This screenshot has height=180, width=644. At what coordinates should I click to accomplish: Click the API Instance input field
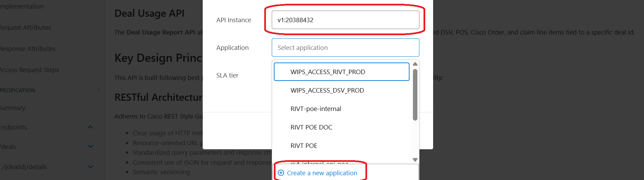pos(345,20)
